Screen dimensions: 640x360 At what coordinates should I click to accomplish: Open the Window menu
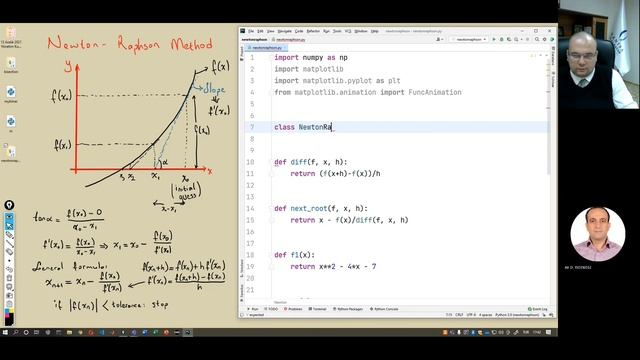click(x=361, y=31)
